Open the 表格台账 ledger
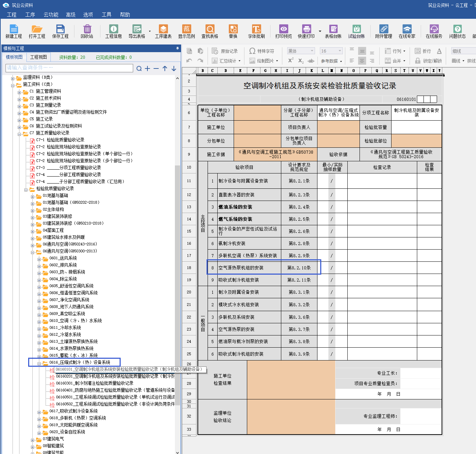Image resolution: width=476 pixels, height=454 pixels. (333, 31)
